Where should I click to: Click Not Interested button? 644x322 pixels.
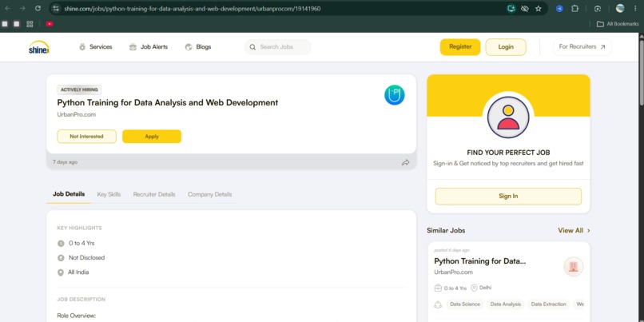[86, 137]
